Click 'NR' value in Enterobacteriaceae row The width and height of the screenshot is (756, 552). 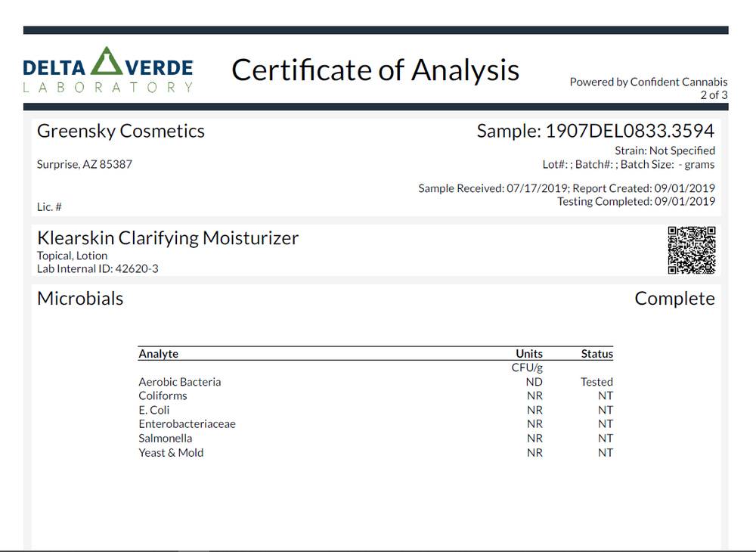(x=534, y=423)
